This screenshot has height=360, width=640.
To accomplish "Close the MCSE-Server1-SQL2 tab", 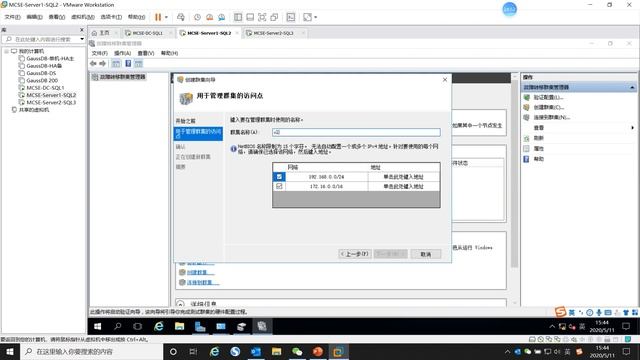I will point(237,33).
